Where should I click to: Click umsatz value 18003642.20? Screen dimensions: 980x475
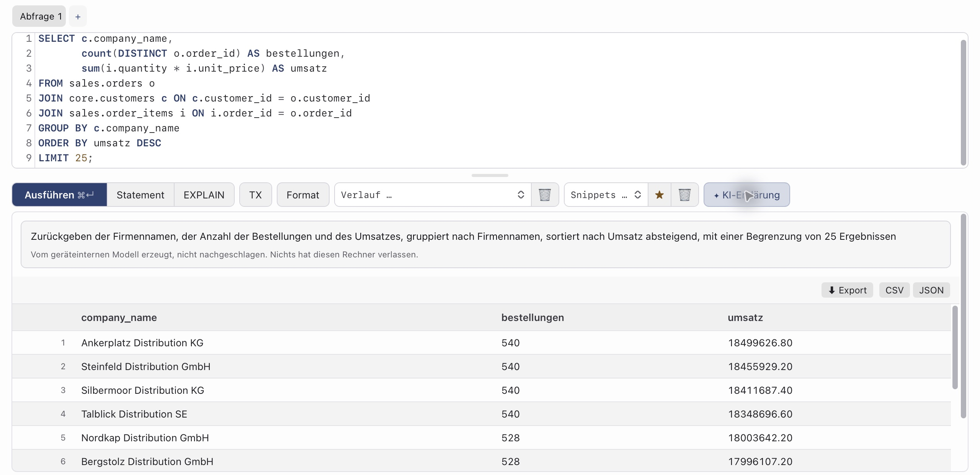point(760,437)
